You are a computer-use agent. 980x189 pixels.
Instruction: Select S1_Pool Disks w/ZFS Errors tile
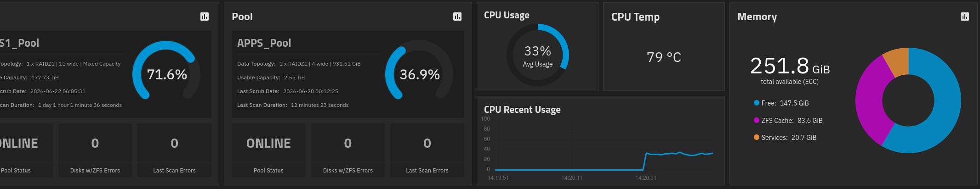[95, 150]
